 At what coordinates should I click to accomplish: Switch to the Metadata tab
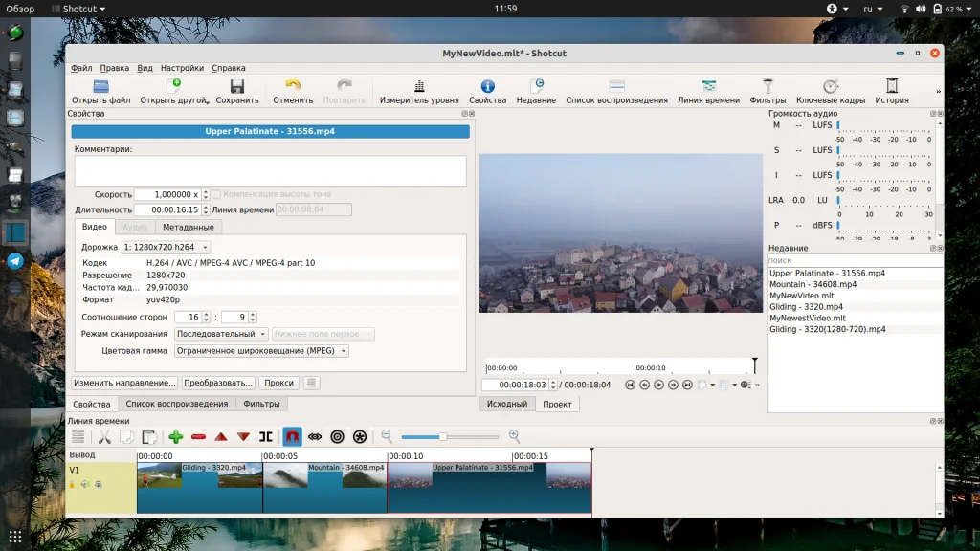point(189,227)
